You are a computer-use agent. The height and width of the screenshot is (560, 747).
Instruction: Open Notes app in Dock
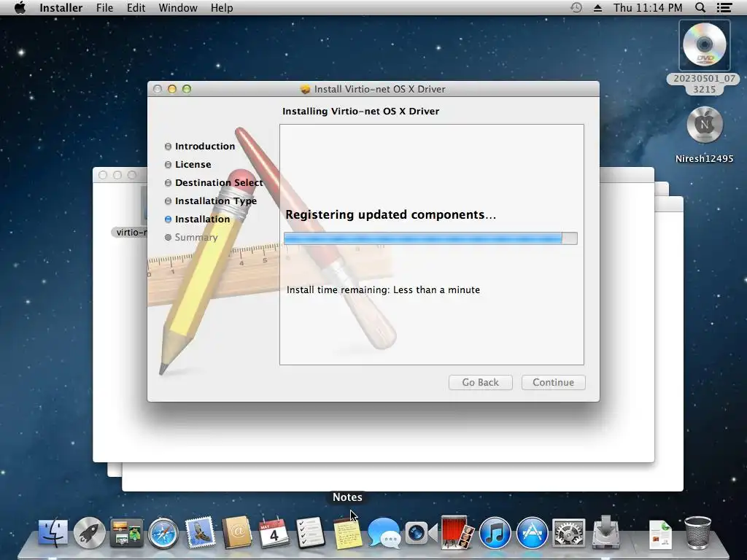point(347,533)
